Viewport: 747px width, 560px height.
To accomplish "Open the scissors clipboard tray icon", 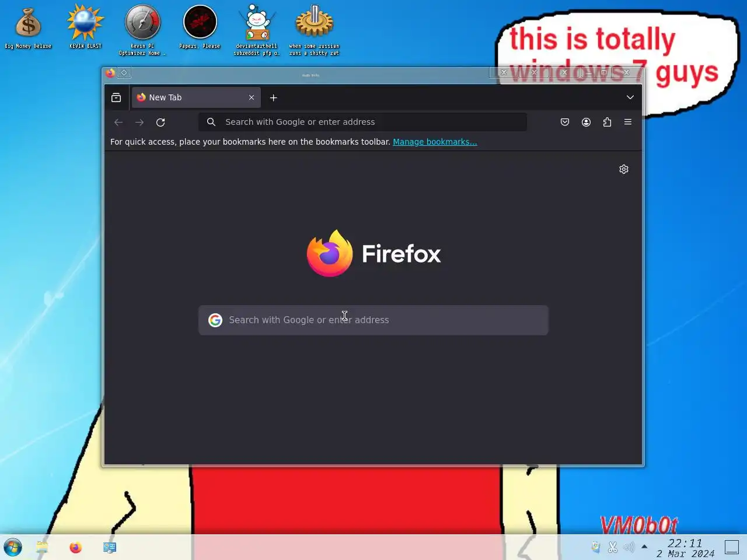I will coord(612,547).
